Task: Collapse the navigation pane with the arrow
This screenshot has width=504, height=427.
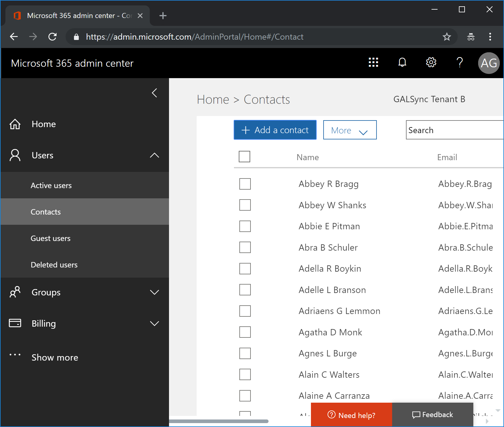Action: click(x=155, y=93)
